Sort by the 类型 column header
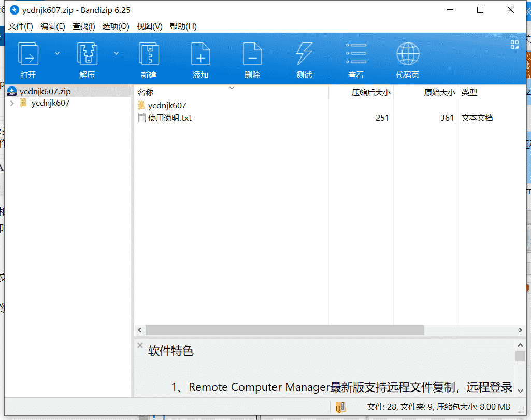This screenshot has height=420, width=531. tap(469, 92)
